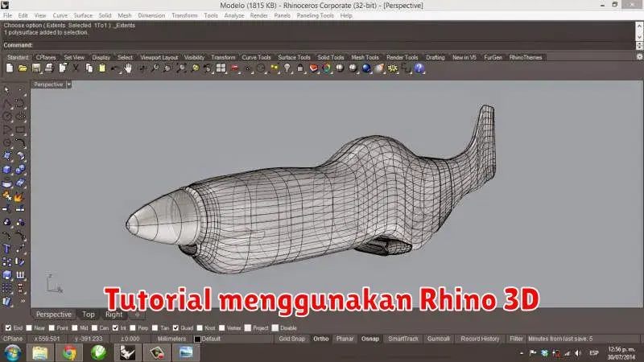Screen dimensions: 644x362
Task: Open the Curve menu
Action: click(x=60, y=15)
